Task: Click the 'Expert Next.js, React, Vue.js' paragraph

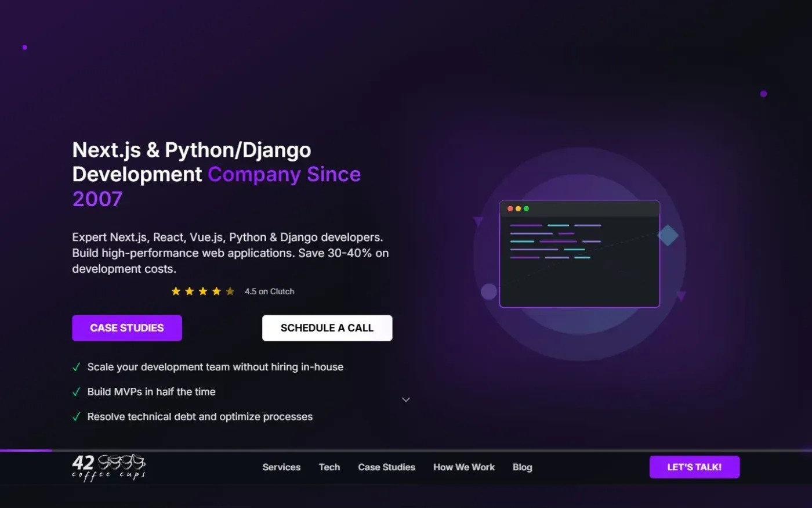Action: pos(230,253)
